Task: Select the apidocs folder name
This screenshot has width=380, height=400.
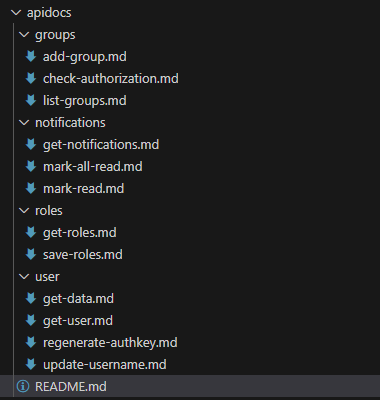Action: [x=49, y=13]
